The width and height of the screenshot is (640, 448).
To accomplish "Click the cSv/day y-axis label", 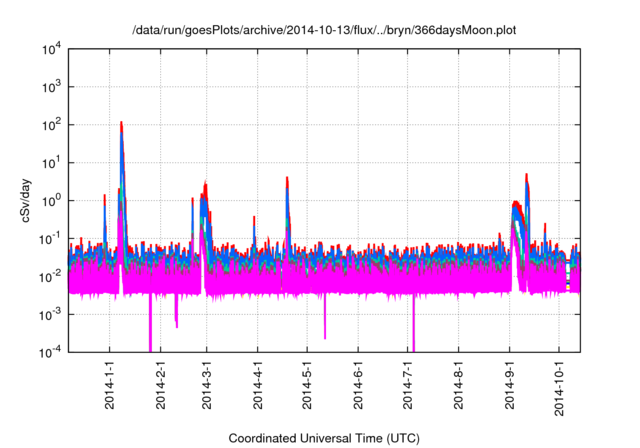I will pos(28,200).
